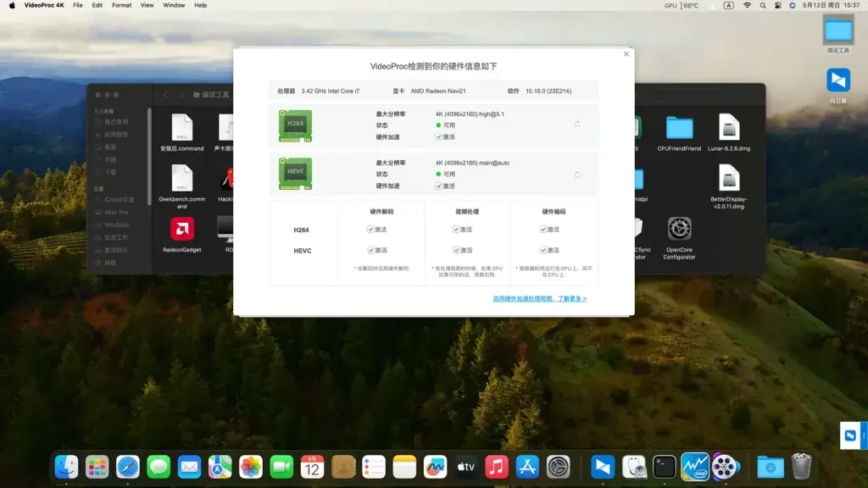The width and height of the screenshot is (868, 488).
Task: Select 安装后.command file in Finder window
Action: (x=181, y=132)
